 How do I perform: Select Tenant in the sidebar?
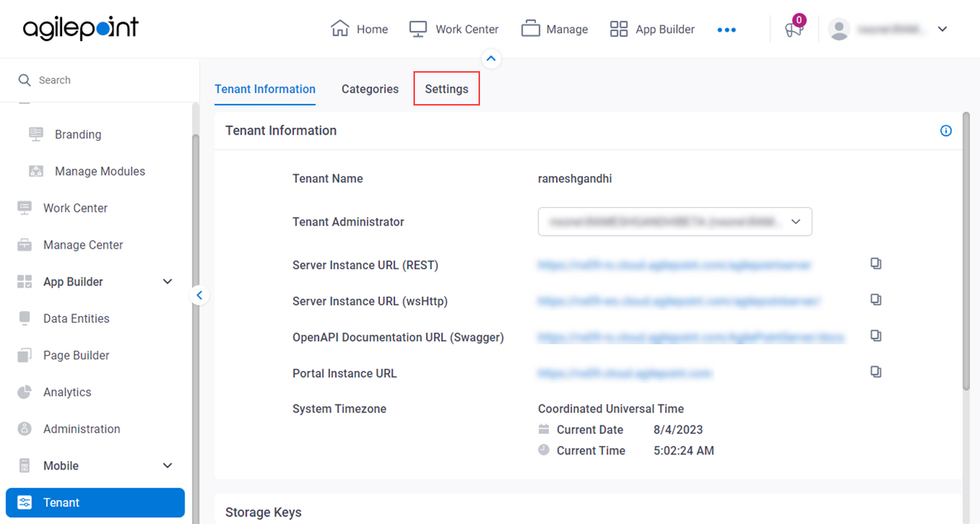tap(95, 503)
